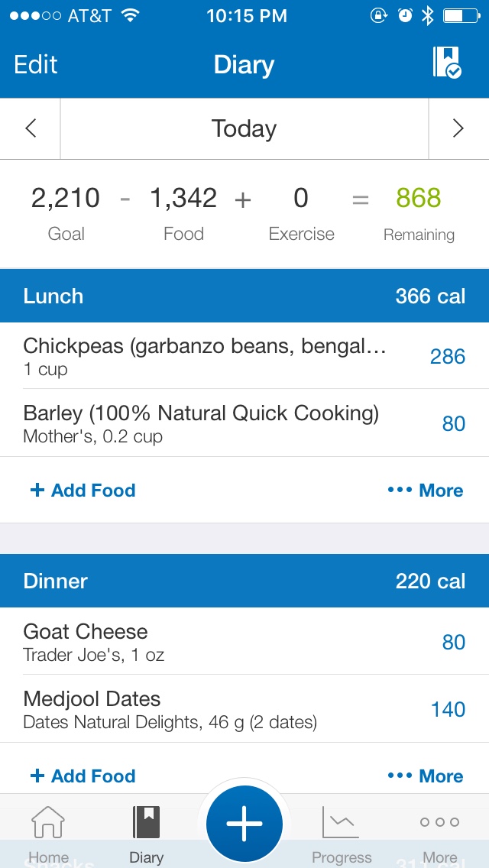This screenshot has width=489, height=868.
Task: Open the Today date selector
Action: (244, 128)
